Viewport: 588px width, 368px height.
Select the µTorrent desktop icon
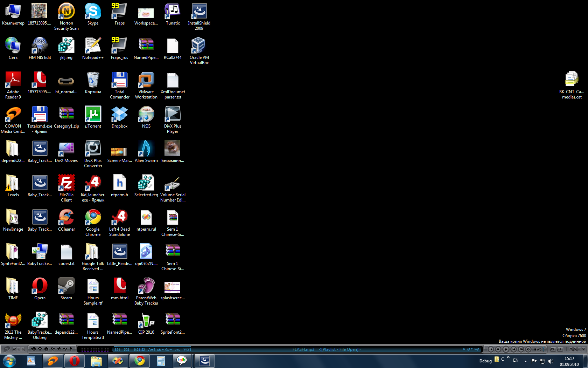93,115
